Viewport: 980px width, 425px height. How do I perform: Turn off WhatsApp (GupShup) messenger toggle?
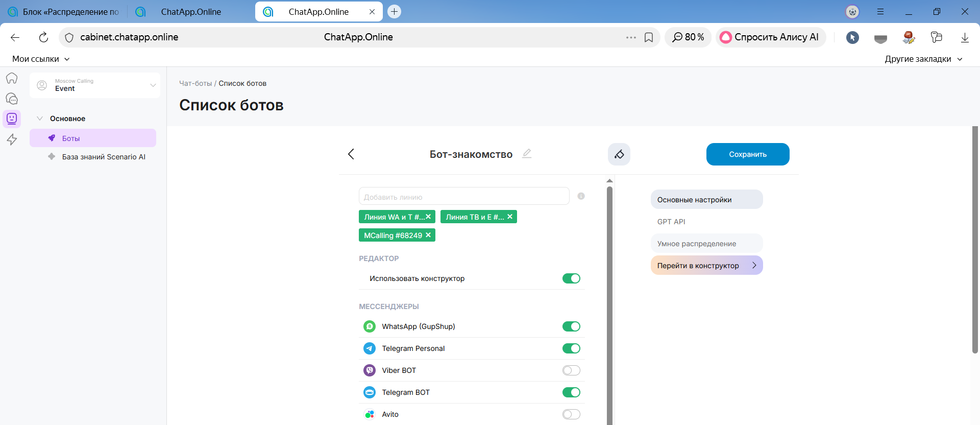pos(571,326)
